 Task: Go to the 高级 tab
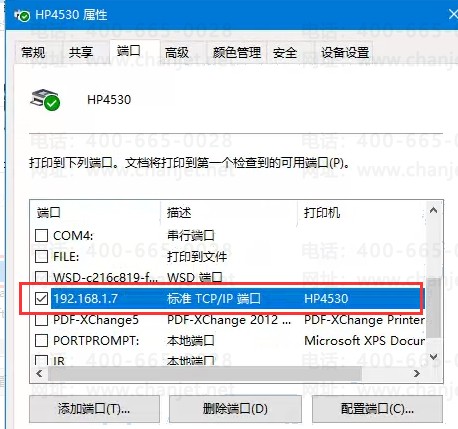tap(177, 52)
